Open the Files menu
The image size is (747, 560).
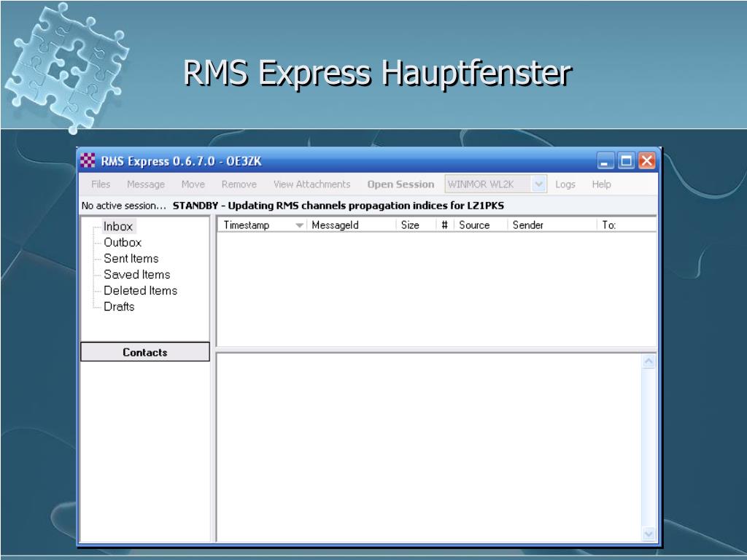(x=101, y=184)
